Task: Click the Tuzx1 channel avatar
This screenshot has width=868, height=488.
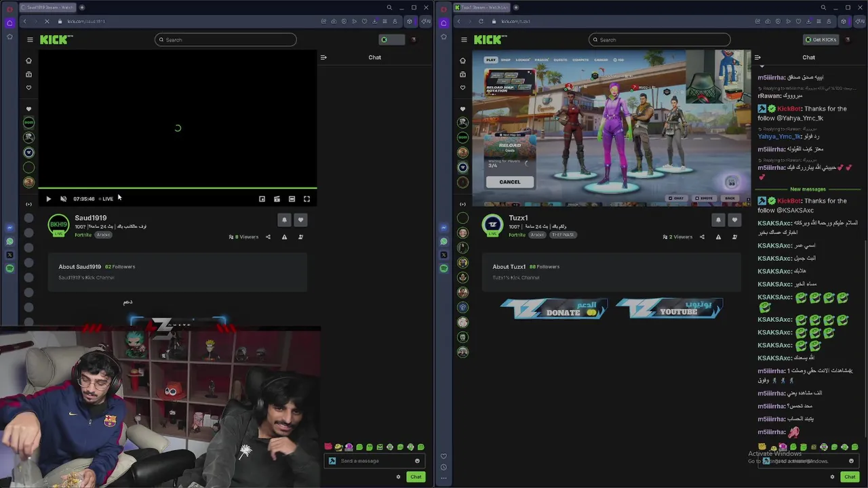Action: (493, 224)
